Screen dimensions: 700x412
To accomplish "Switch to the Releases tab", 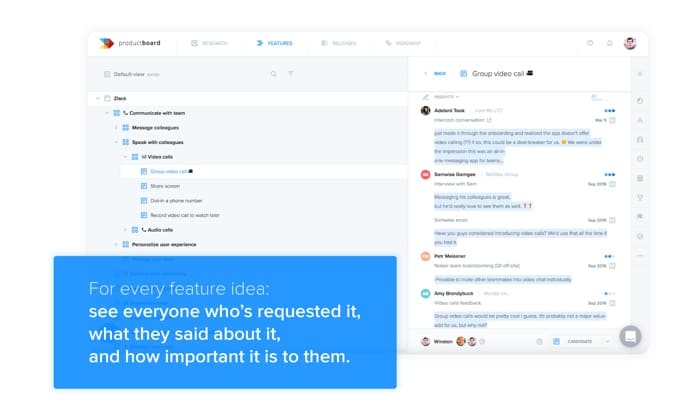I will [x=338, y=43].
